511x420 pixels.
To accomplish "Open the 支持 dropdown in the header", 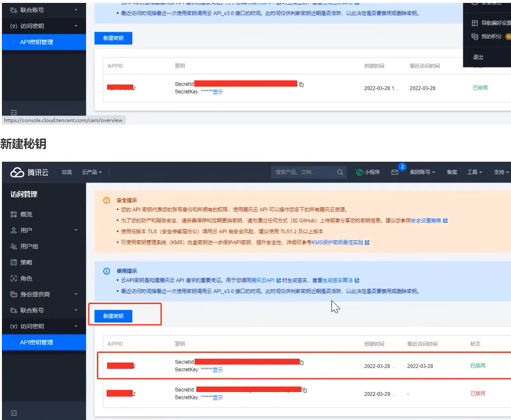I will [x=501, y=172].
